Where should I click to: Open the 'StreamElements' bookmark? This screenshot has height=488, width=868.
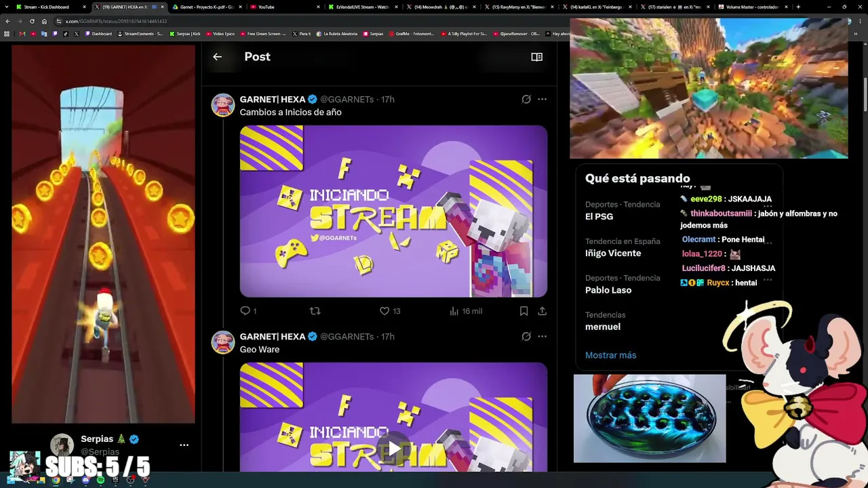(140, 33)
